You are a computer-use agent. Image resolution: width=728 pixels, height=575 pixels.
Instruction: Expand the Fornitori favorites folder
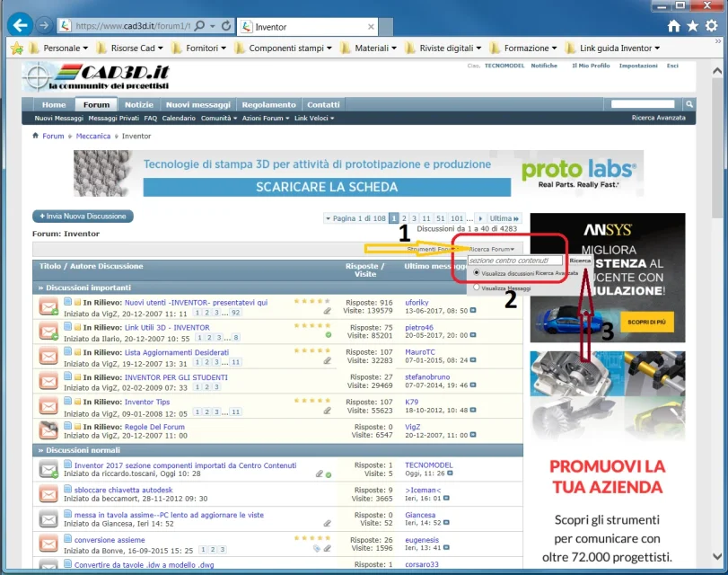tap(198, 48)
